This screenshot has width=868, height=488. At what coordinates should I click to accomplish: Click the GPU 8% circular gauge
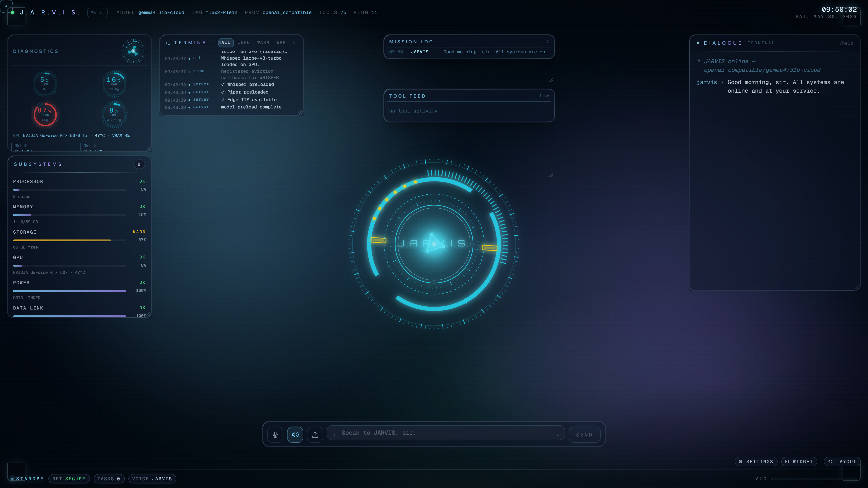click(114, 115)
